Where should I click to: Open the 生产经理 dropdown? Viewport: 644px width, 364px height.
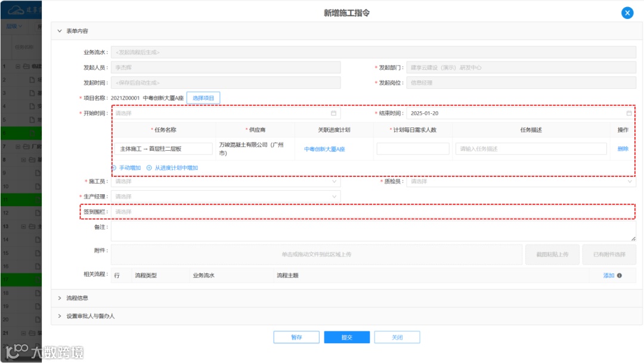click(x=225, y=197)
